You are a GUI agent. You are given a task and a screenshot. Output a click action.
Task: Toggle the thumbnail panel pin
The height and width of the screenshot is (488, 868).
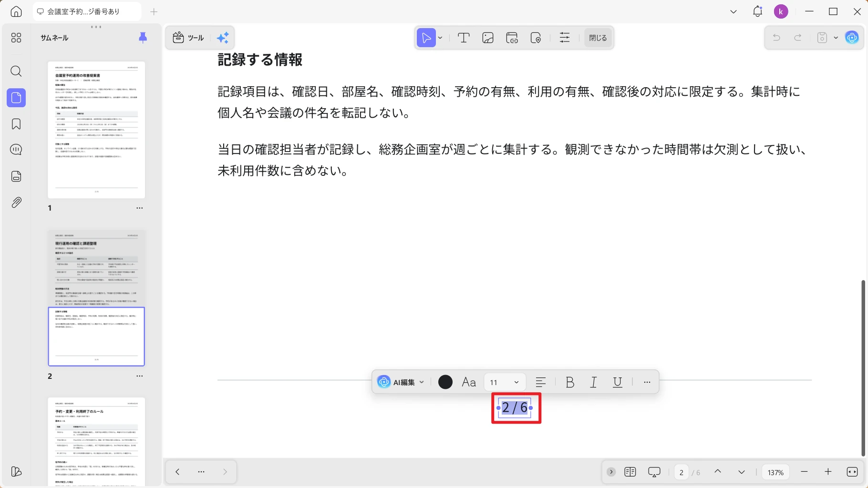[x=143, y=38]
